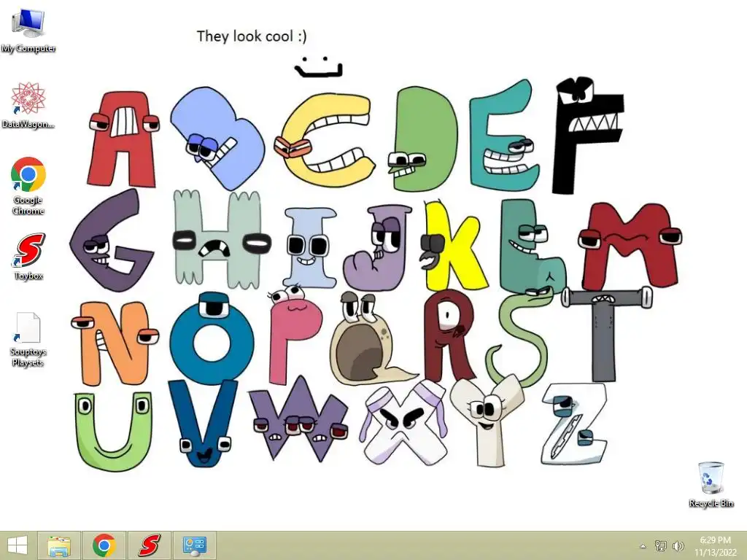Select the DataWagon desktop shortcut
The image size is (747, 560).
click(x=28, y=105)
